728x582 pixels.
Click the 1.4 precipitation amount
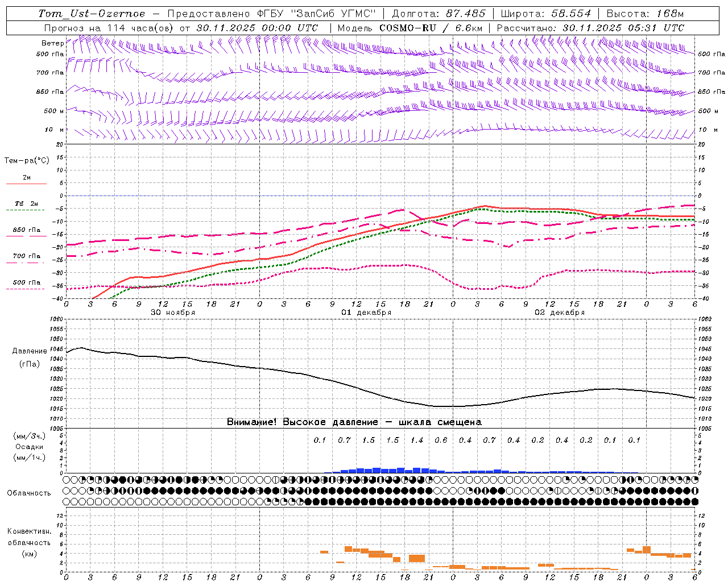[x=417, y=440]
